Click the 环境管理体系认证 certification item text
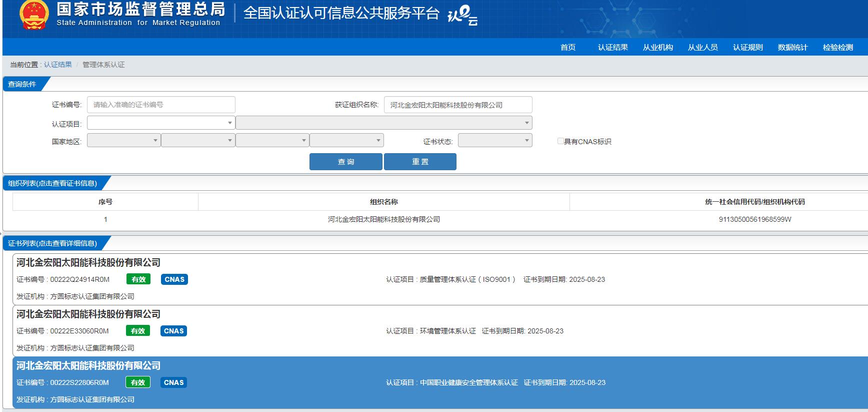 pyautogui.click(x=448, y=331)
